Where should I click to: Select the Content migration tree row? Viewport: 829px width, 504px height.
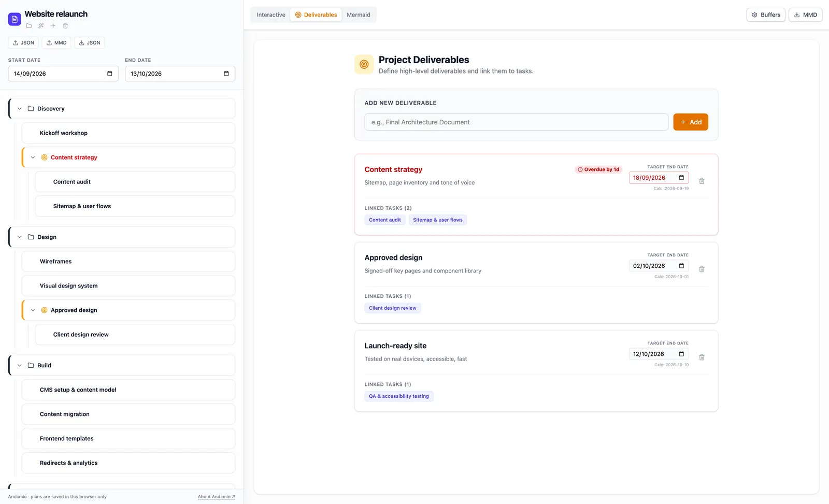[128, 414]
